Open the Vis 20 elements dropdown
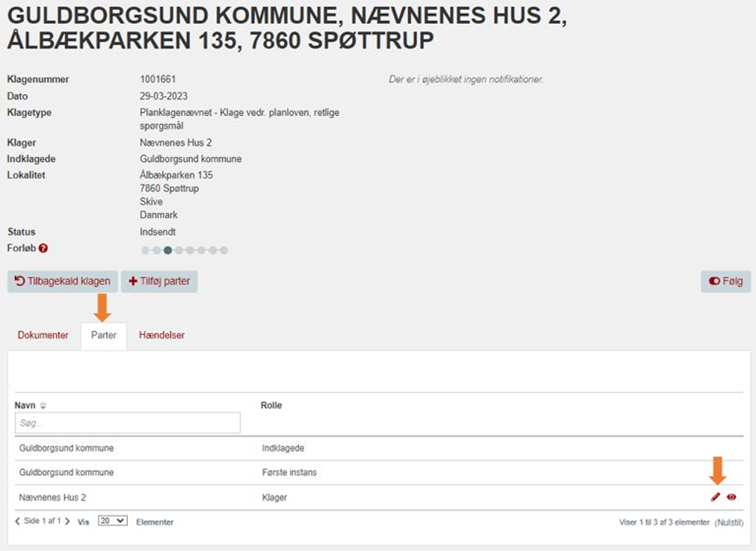The width and height of the screenshot is (756, 551). (x=112, y=521)
